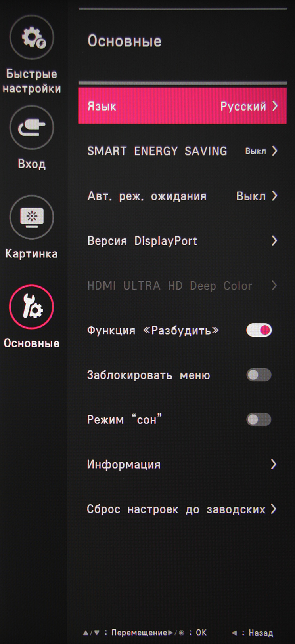Select the Язык menu row
The height and width of the screenshot is (644, 295).
(x=182, y=106)
